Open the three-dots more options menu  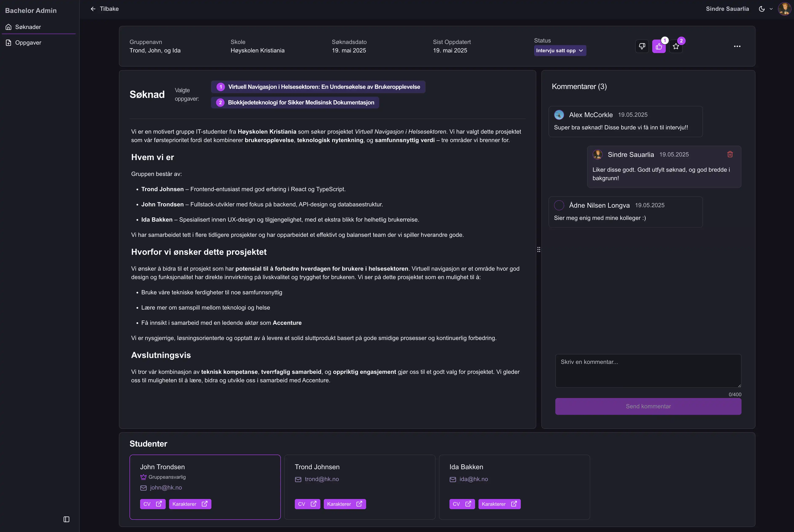point(737,47)
